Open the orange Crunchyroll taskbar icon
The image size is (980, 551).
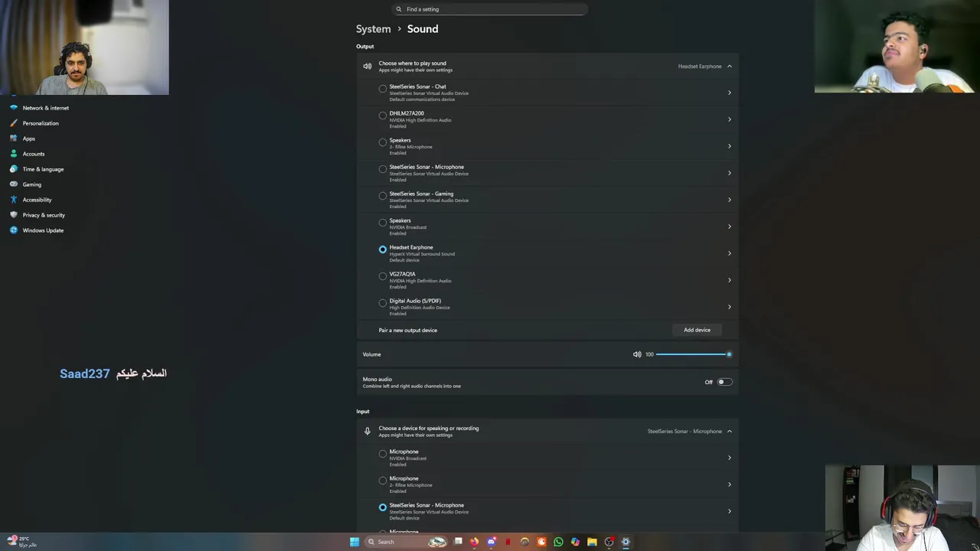point(541,542)
